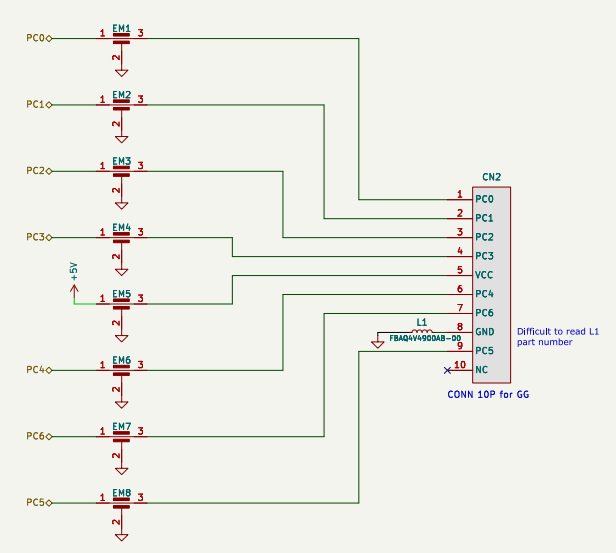Select the PC0 hierarchical label on the left
616x553 pixels.
click(36, 38)
